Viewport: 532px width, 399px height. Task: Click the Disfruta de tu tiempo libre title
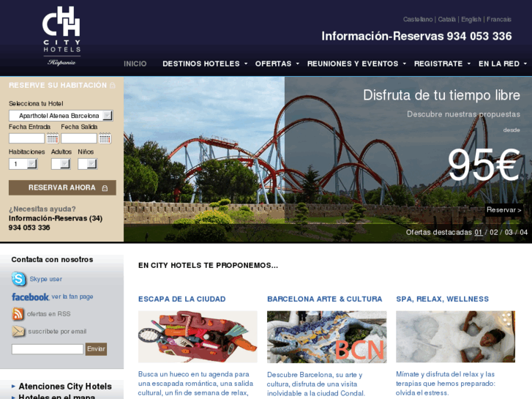point(441,95)
